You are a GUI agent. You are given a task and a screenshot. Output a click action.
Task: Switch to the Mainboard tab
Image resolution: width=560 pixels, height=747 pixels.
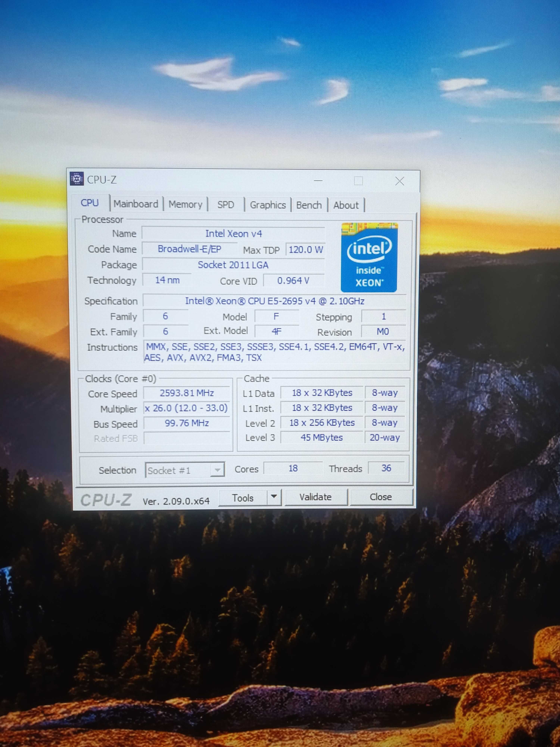click(136, 204)
